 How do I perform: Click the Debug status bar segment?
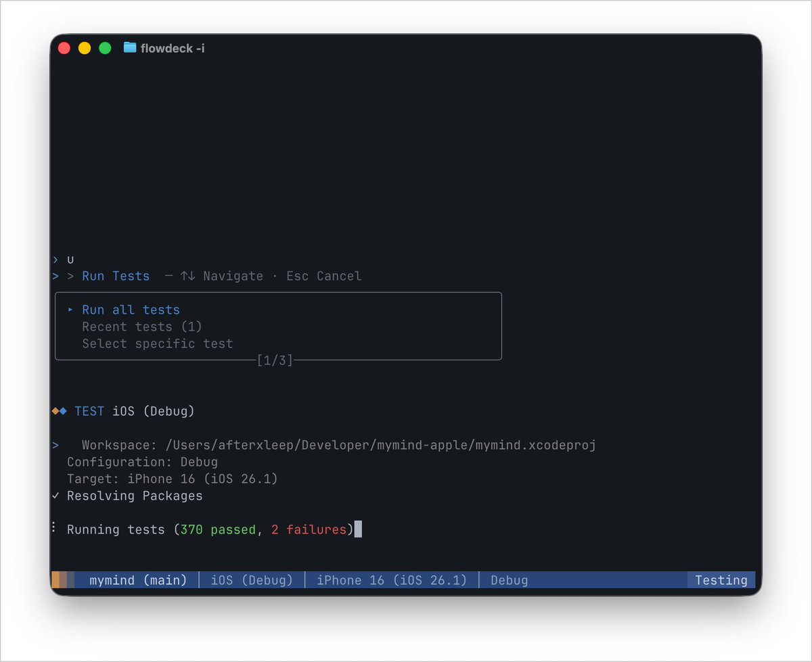pos(509,580)
